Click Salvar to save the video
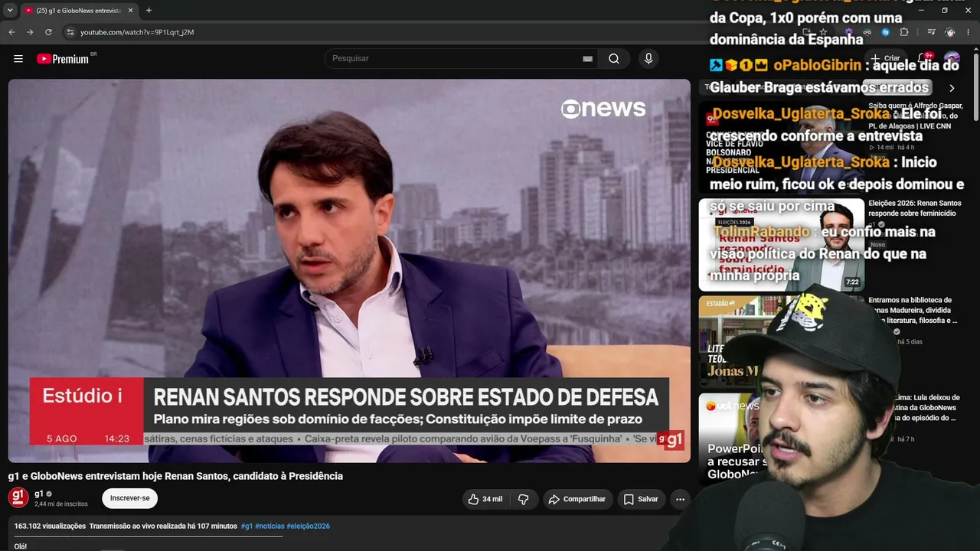The height and width of the screenshot is (551, 980). [642, 499]
